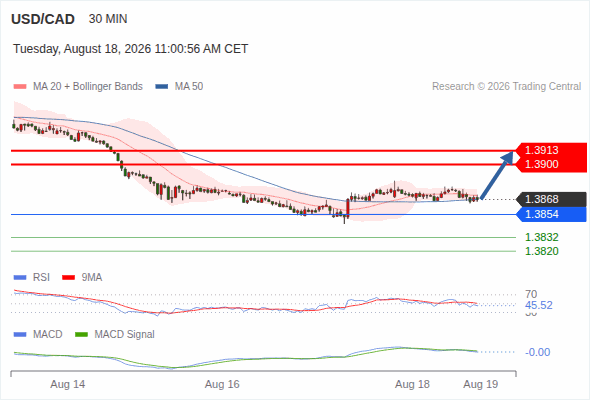The width and height of the screenshot is (590, 400).
Task: Click the MACD Signal green legend marker
Action: [x=81, y=335]
